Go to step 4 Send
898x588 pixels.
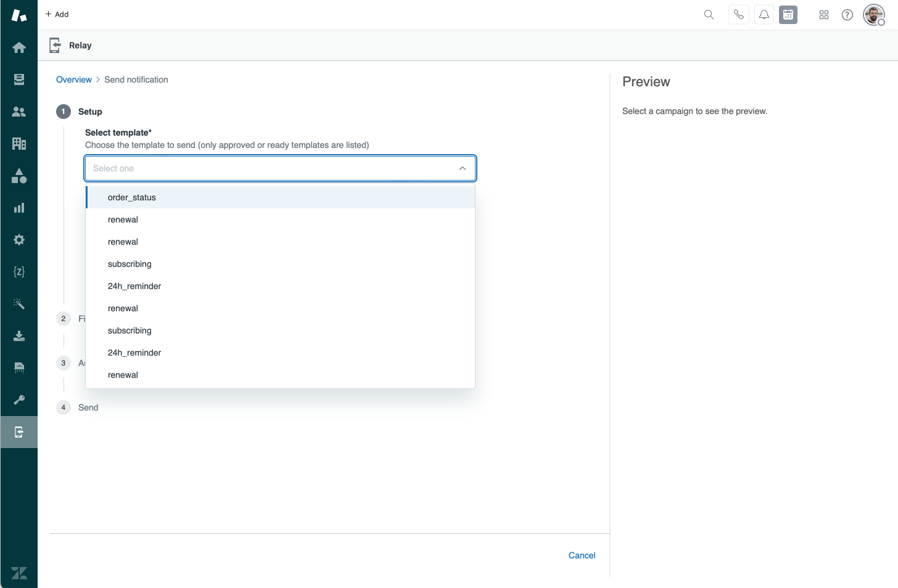point(88,407)
